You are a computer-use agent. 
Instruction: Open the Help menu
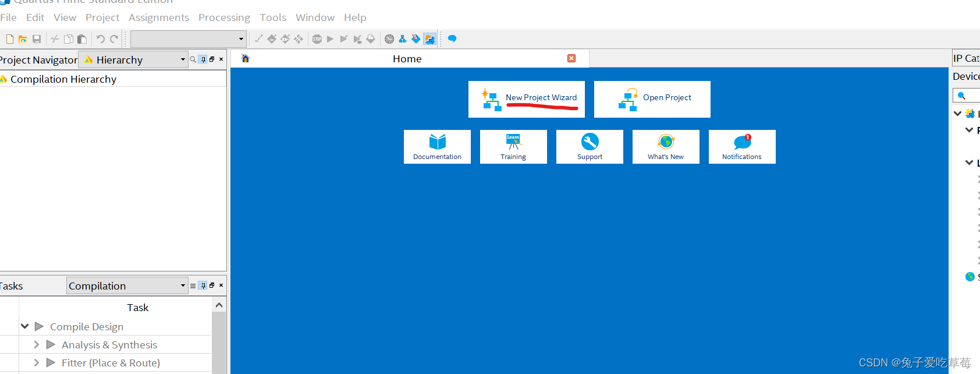355,17
